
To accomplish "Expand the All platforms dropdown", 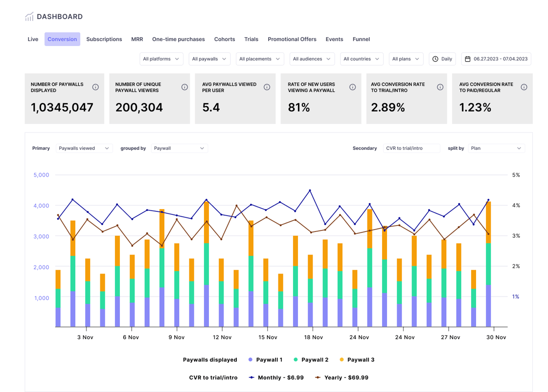I will pos(161,59).
